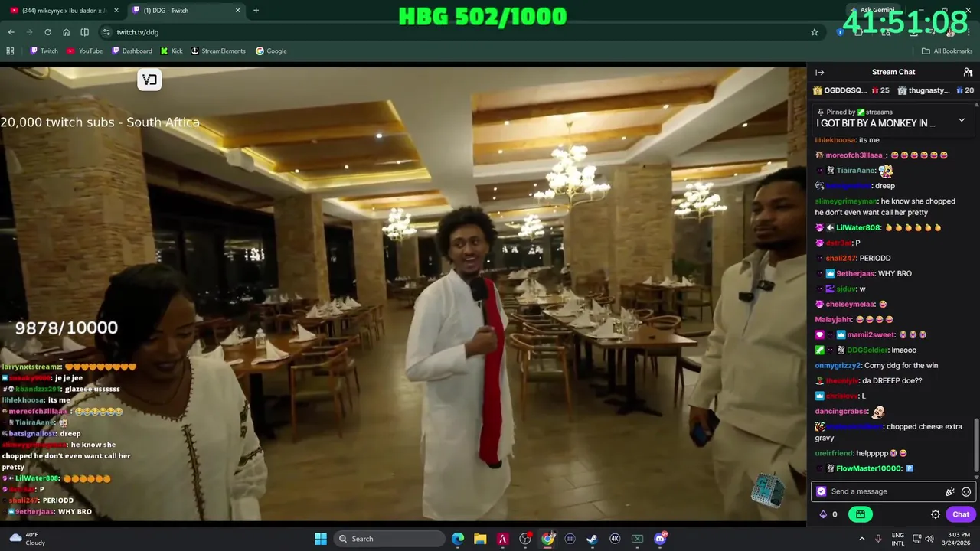The height and width of the screenshot is (551, 980).
Task: Click the twitch.tv/ddg address bar
Action: pos(459,32)
